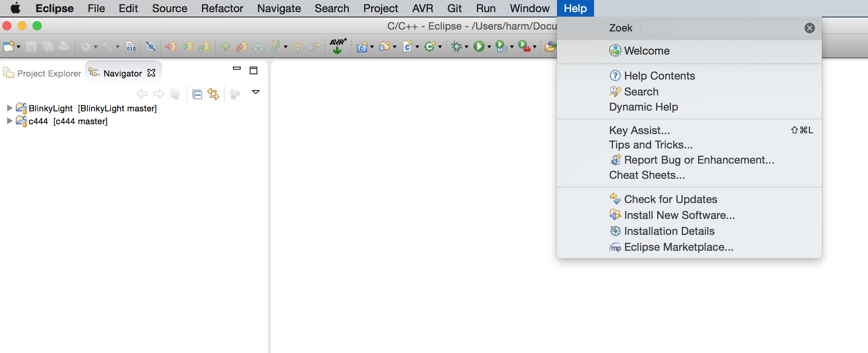Toggle Link with Editor in the Navigator
This screenshot has height=353, width=868.
click(x=214, y=94)
